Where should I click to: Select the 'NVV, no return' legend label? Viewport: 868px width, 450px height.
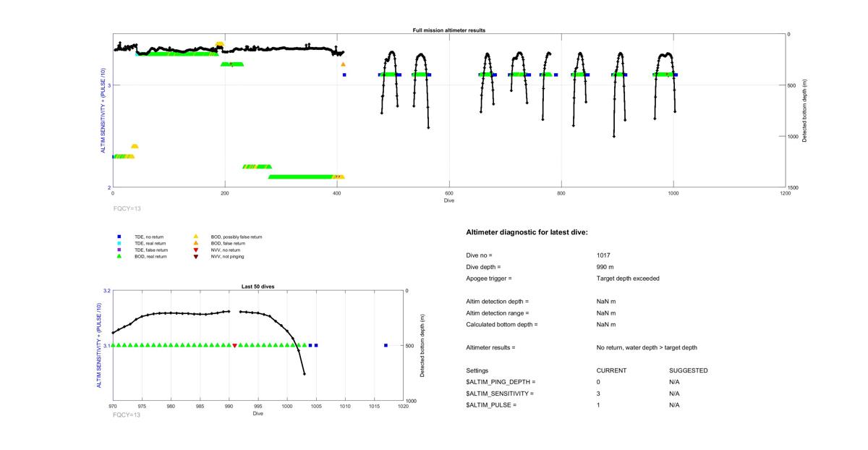(x=224, y=250)
